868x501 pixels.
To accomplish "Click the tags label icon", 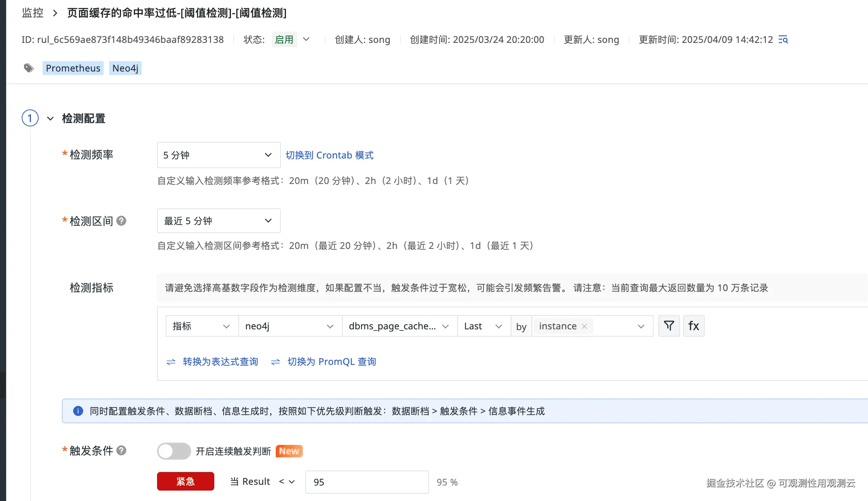I will tap(29, 68).
